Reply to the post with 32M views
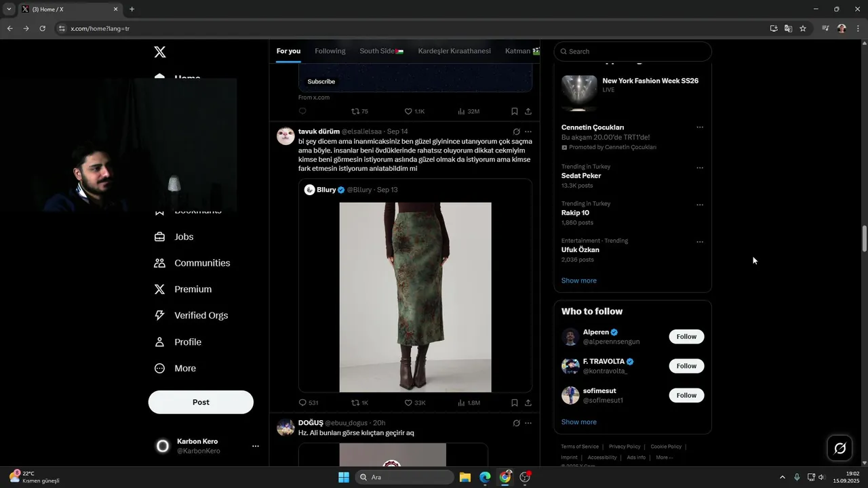 click(302, 111)
